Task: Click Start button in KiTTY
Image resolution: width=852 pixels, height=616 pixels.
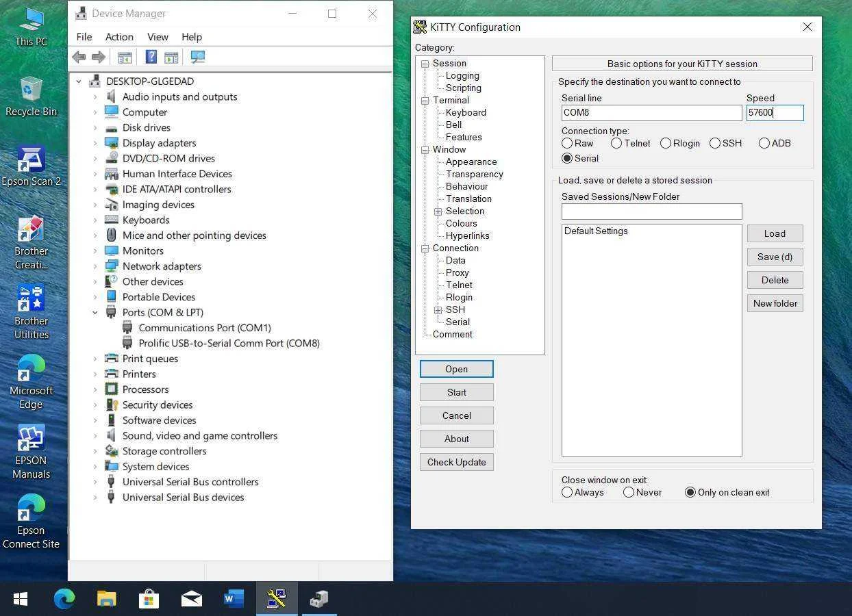Action: click(x=456, y=392)
